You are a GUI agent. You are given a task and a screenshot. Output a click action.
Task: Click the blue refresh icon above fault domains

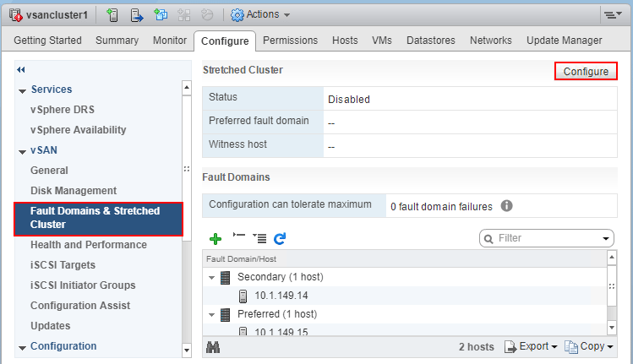tap(280, 239)
